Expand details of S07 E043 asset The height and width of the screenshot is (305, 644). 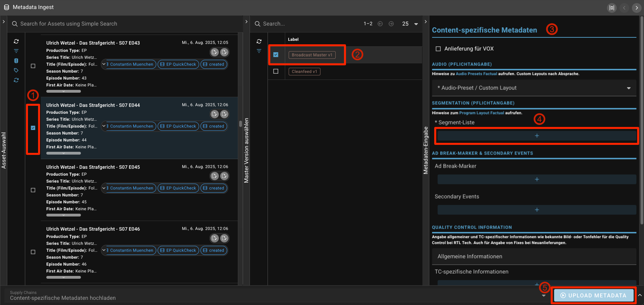(x=64, y=91)
